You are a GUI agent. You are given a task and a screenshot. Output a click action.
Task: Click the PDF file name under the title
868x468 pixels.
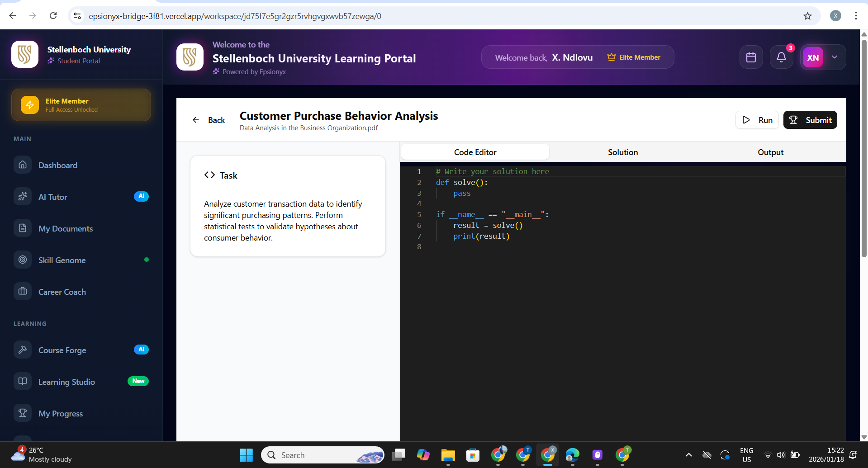click(308, 128)
